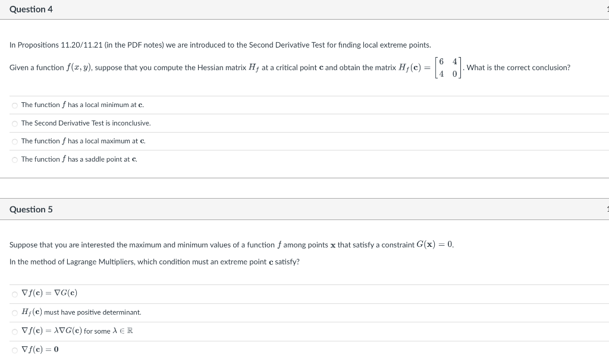Click the Question 4 heading
The height and width of the screenshot is (364, 609).
[31, 9]
